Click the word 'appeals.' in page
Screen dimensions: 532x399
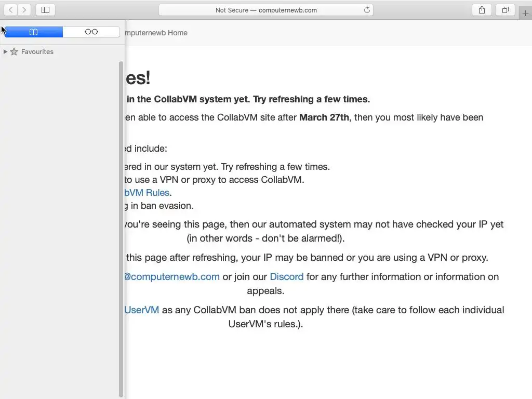[x=265, y=291]
